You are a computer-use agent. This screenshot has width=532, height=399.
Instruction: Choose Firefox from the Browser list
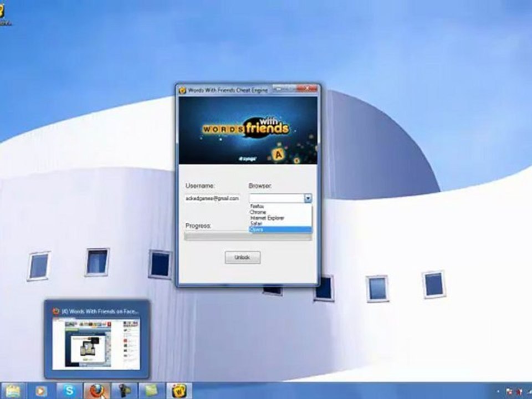pos(280,206)
